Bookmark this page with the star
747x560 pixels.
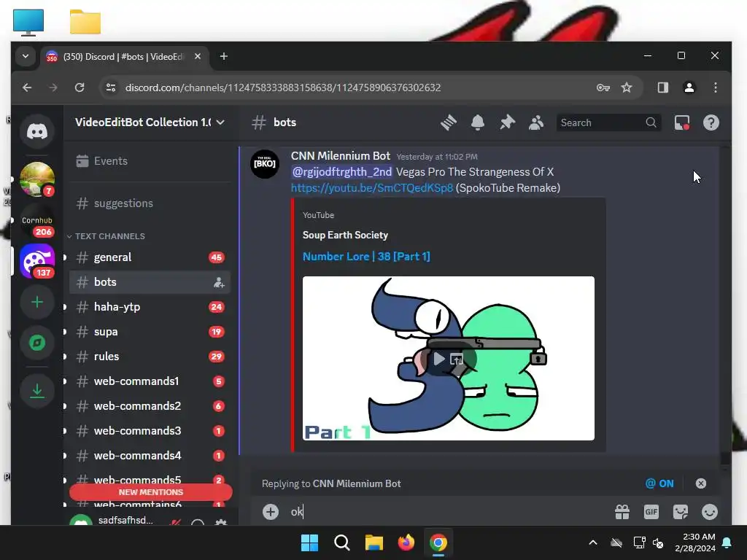(x=627, y=87)
